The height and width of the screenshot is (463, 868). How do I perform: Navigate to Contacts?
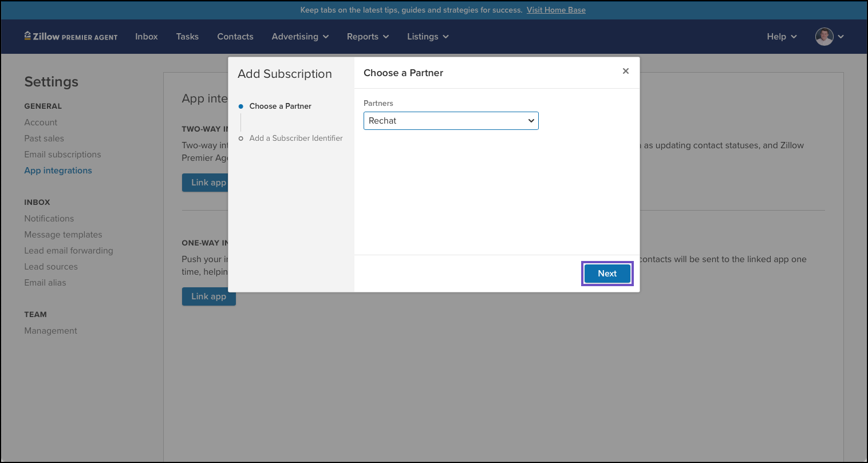point(235,37)
